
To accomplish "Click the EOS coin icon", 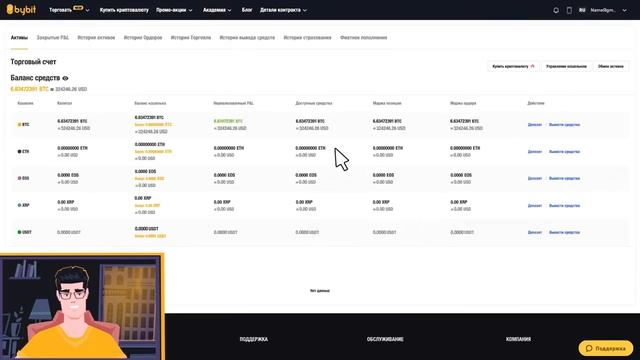I will pyautogui.click(x=19, y=178).
